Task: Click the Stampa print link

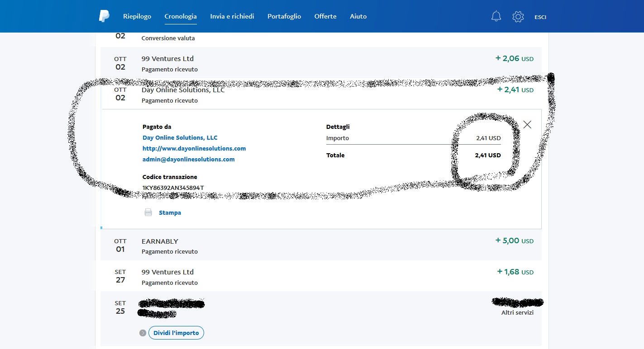Action: point(170,212)
